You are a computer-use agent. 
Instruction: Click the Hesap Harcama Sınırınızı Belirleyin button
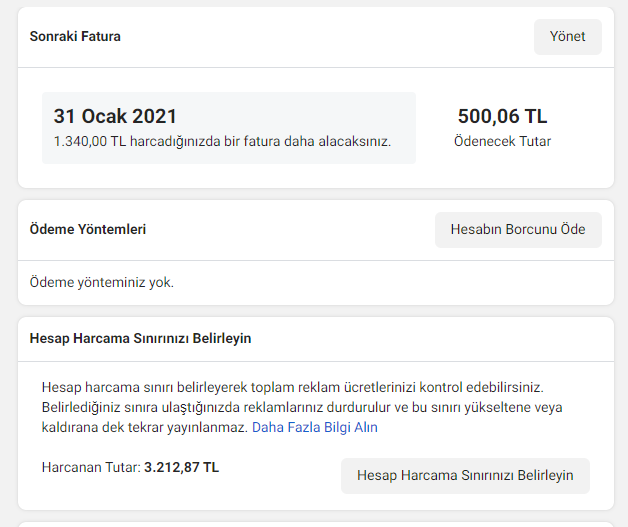pos(465,476)
